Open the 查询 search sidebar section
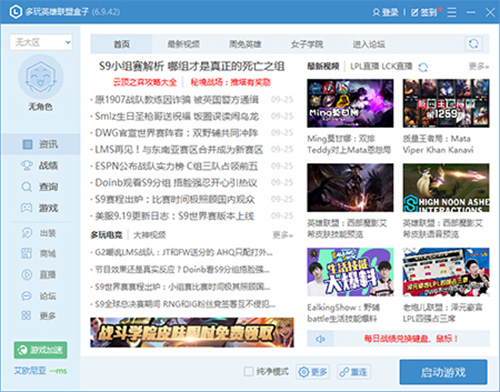 point(40,187)
